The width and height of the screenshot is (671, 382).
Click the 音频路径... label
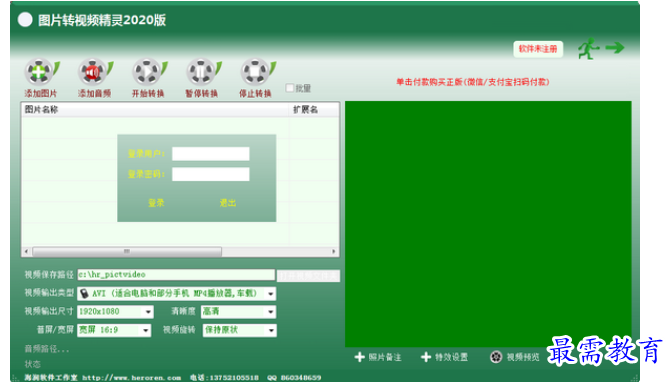(x=47, y=349)
